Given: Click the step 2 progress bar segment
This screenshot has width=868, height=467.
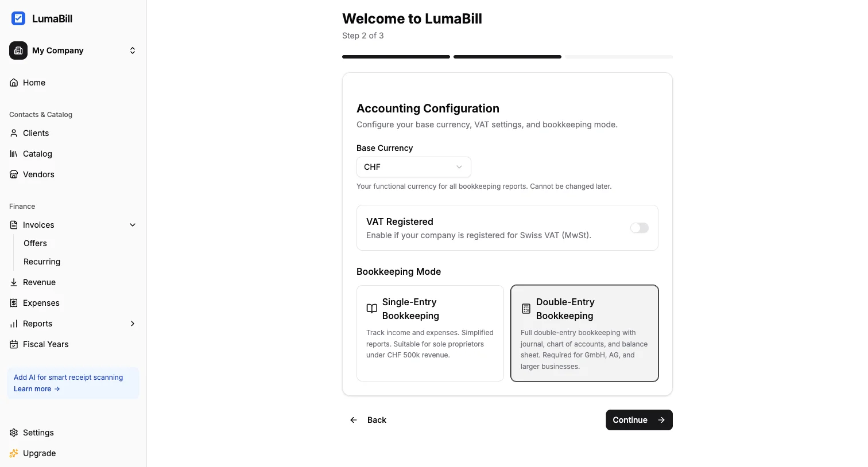Looking at the screenshot, I should (x=507, y=57).
